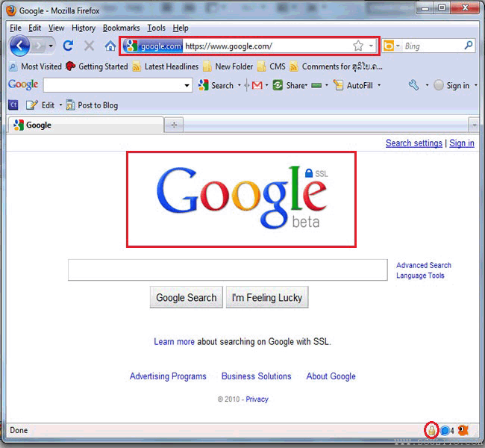Expand the URL bar history dropdown arrow
This screenshot has height=448, width=485.
click(x=372, y=46)
